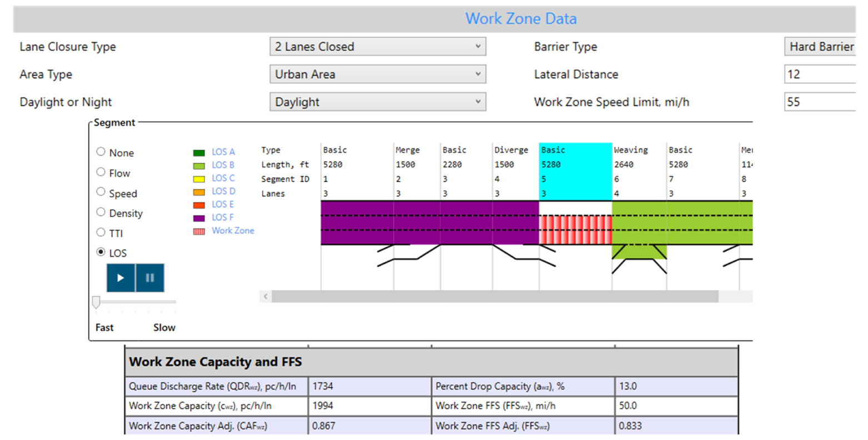This screenshot has height=440, width=868.
Task: Open the Daylight or Night dropdown
Action: 378,102
